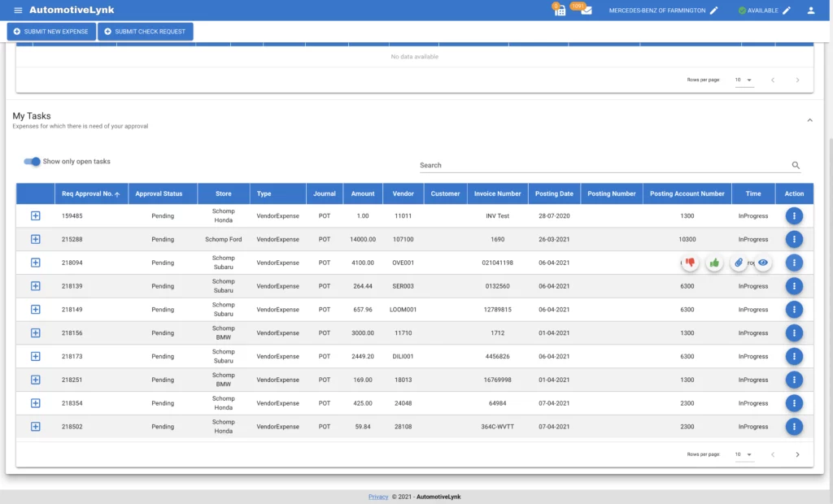Open action menu for request 218139
The width and height of the screenshot is (833, 504).
pos(794,285)
